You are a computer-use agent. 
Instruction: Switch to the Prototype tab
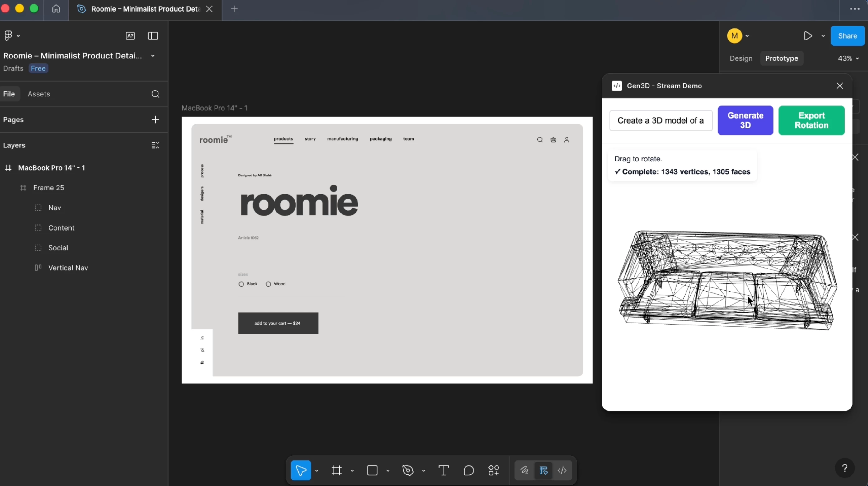pos(781,58)
